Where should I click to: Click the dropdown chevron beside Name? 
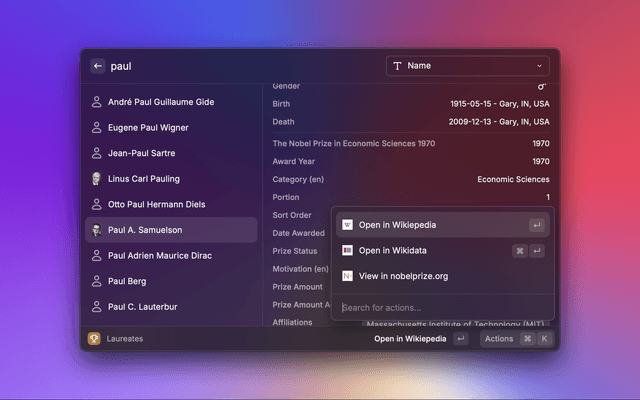point(540,66)
